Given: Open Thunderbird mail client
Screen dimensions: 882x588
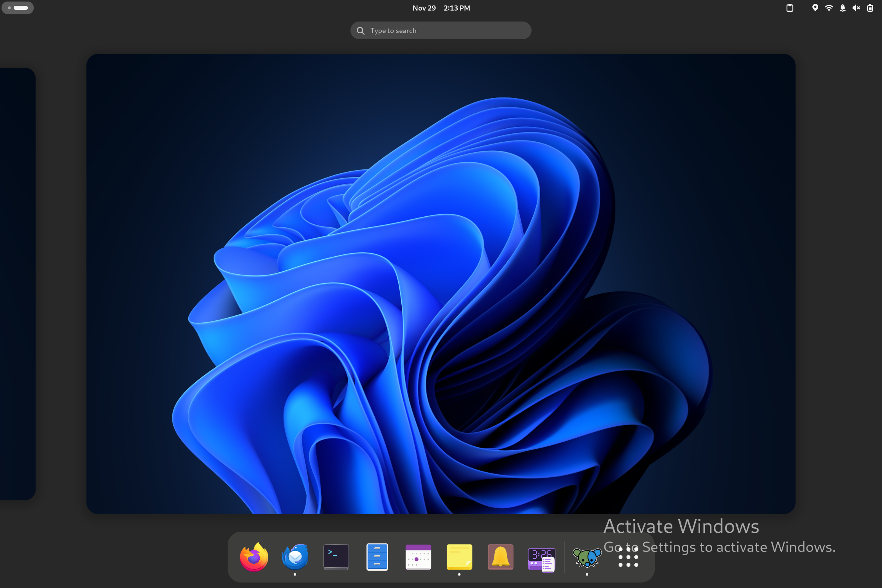Looking at the screenshot, I should [x=295, y=557].
